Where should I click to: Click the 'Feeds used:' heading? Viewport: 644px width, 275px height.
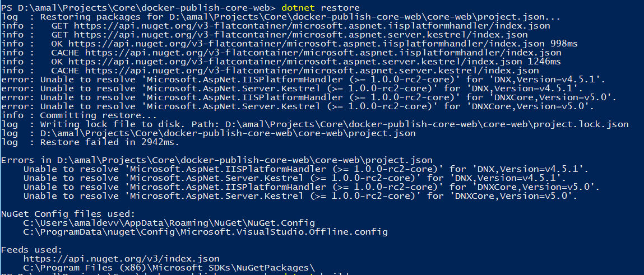click(32, 249)
